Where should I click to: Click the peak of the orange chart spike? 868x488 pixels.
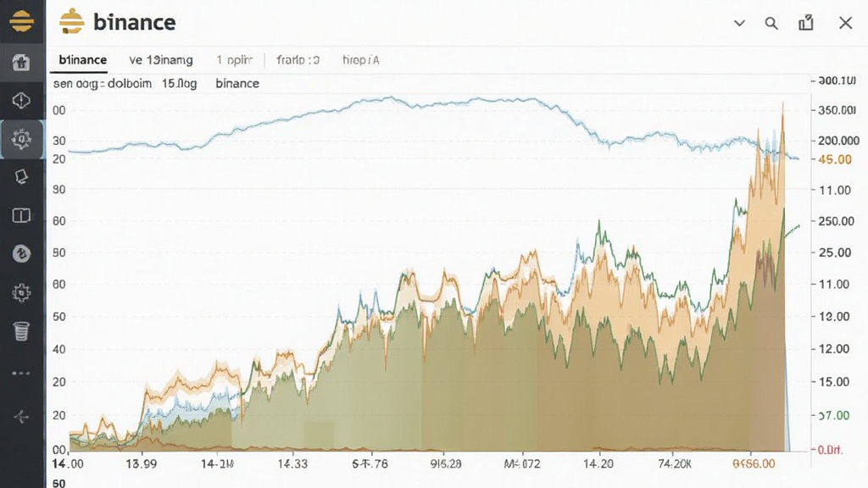pos(782,104)
